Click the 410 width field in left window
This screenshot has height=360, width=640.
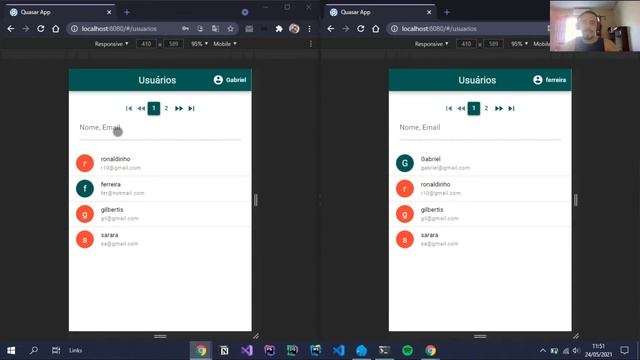click(146, 44)
